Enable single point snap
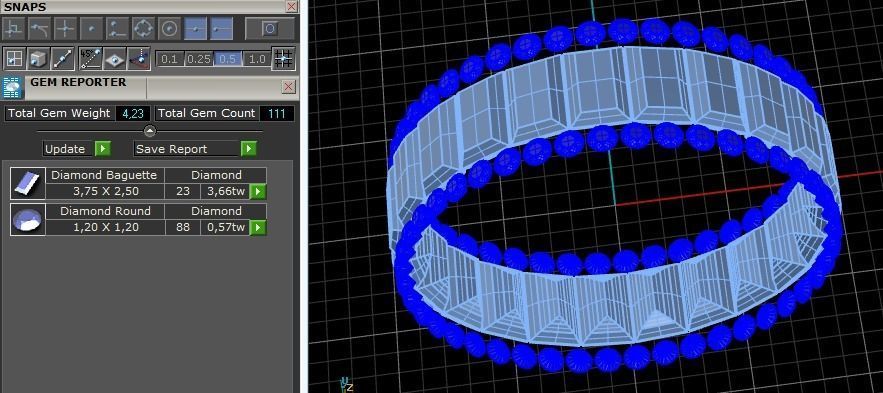Image resolution: width=883 pixels, height=393 pixels. pyautogui.click(x=91, y=28)
